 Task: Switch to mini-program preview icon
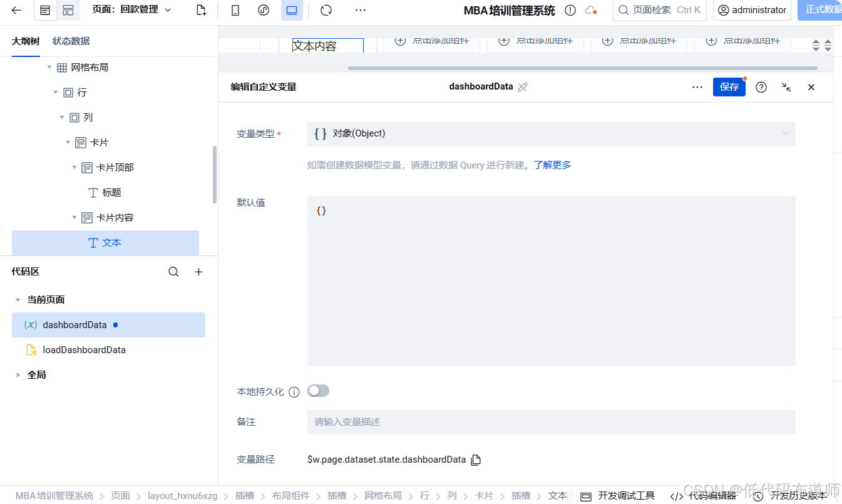pyautogui.click(x=264, y=10)
